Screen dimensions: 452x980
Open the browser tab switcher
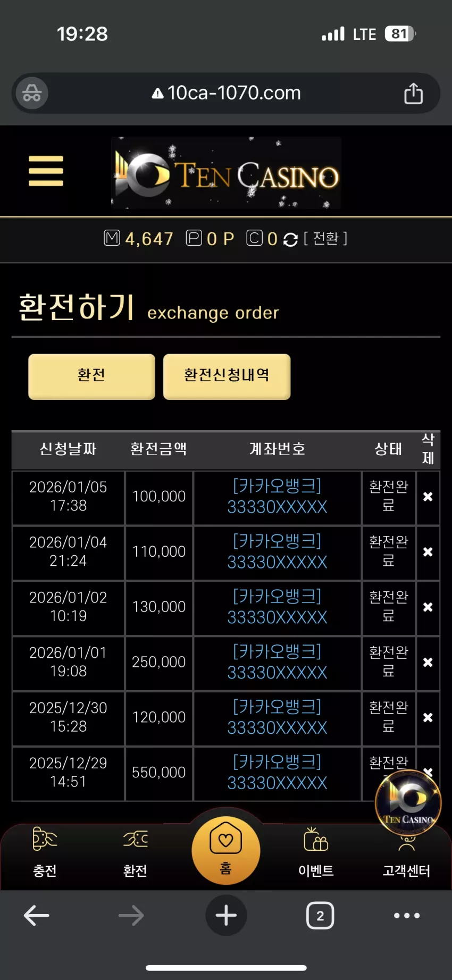320,915
